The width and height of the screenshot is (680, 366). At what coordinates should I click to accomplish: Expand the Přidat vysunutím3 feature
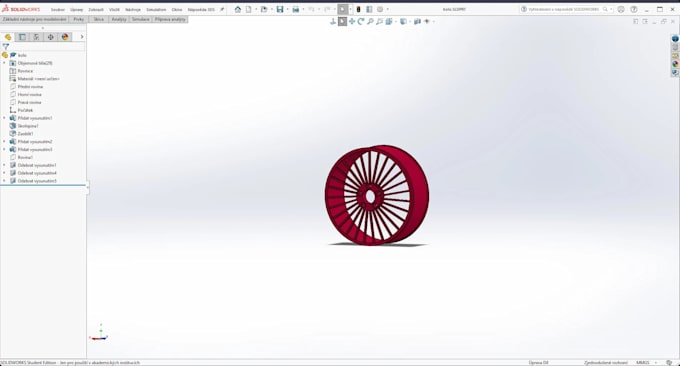4,149
